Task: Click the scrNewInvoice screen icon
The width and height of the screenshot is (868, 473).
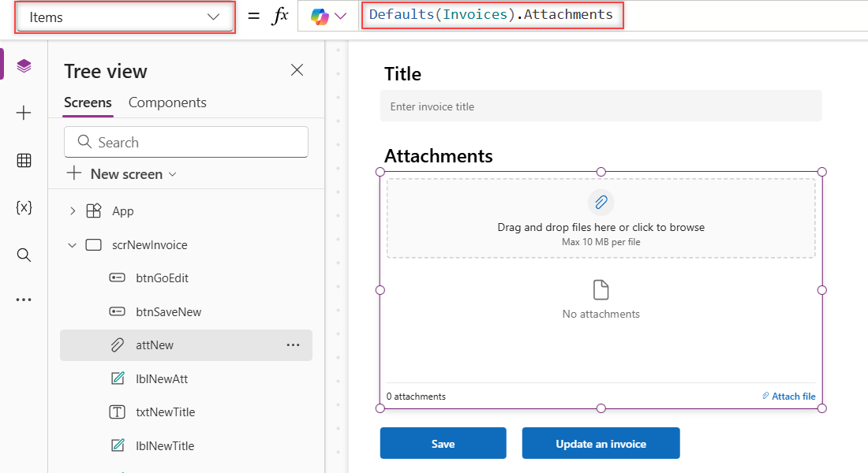Action: pyautogui.click(x=94, y=244)
